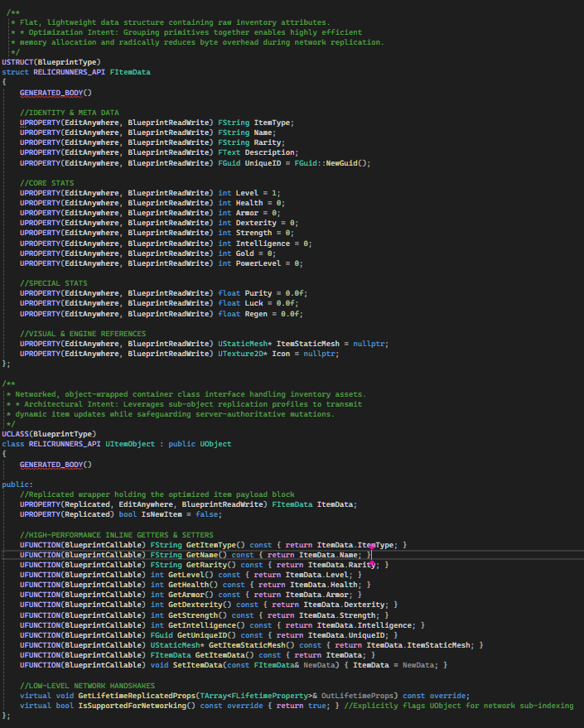Click the GetArmor() function name
This screenshot has height=728, width=584.
pos(191,595)
